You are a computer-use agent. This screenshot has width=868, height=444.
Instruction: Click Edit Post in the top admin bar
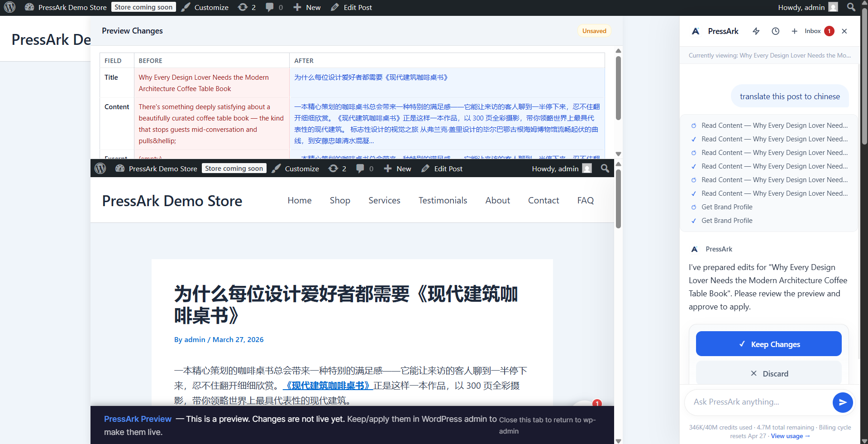(352, 7)
